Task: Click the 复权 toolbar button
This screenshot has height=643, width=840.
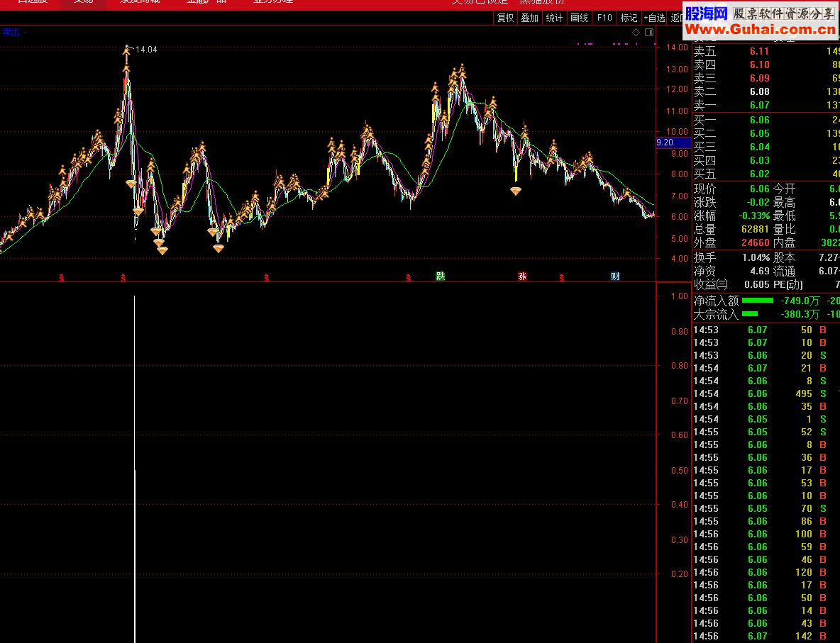Action: pyautogui.click(x=505, y=18)
